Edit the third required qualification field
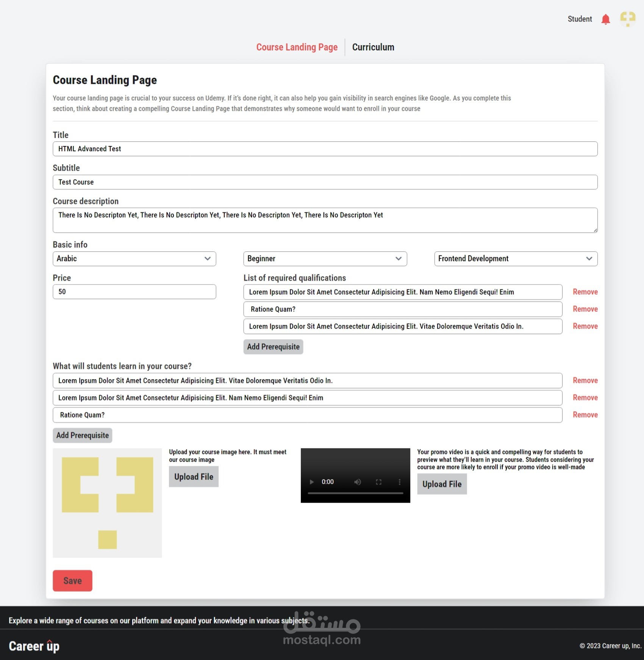 (x=403, y=326)
